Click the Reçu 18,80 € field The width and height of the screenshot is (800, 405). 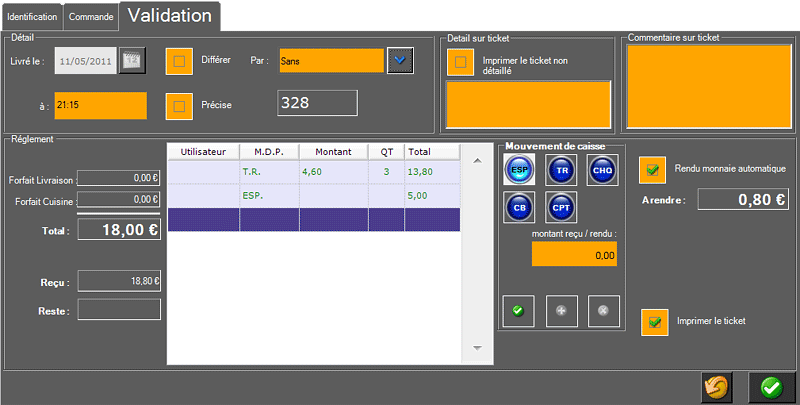click(119, 281)
